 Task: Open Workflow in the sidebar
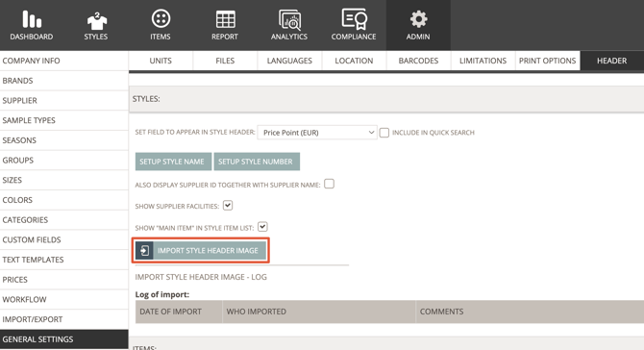pos(64,300)
